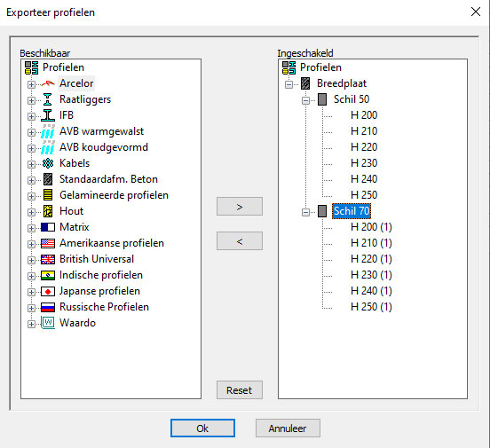Select H 210 (1) item
This screenshot has width=490, height=448.
pos(371,243)
